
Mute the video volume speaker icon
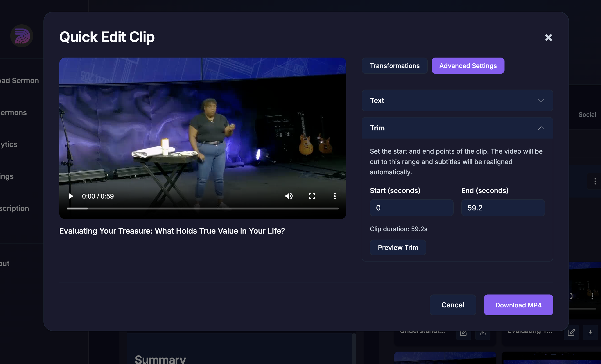click(289, 196)
